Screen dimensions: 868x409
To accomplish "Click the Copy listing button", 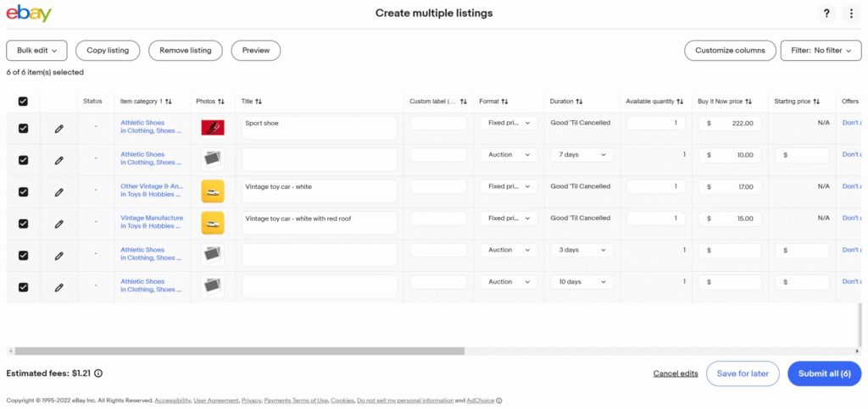I will click(108, 50).
